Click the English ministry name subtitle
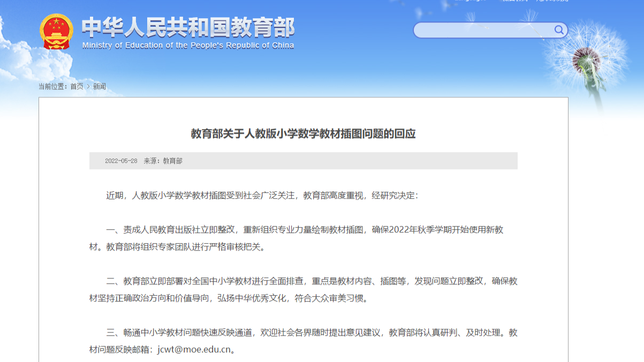The width and height of the screenshot is (644, 362). (188, 46)
